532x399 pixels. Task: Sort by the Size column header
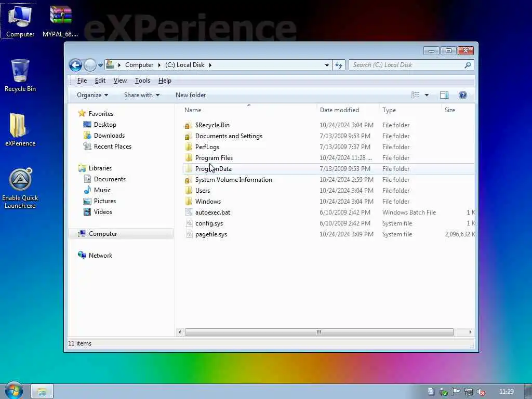pos(450,110)
